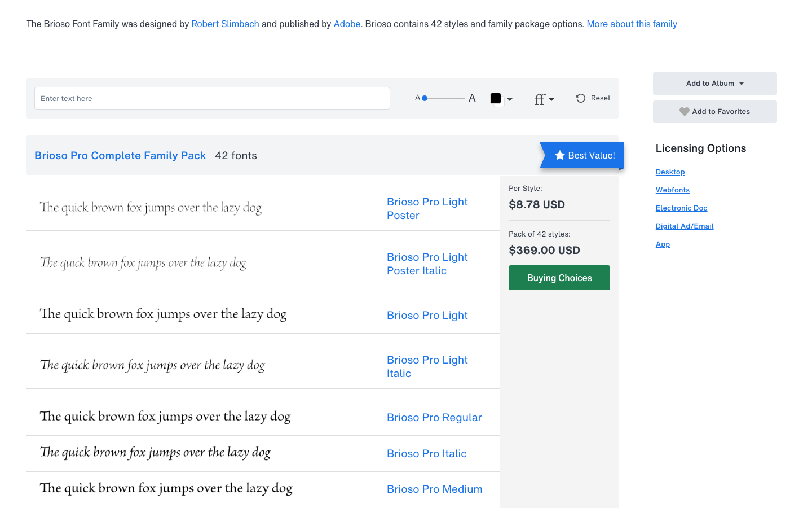Click 'More about this family' link

(x=632, y=24)
